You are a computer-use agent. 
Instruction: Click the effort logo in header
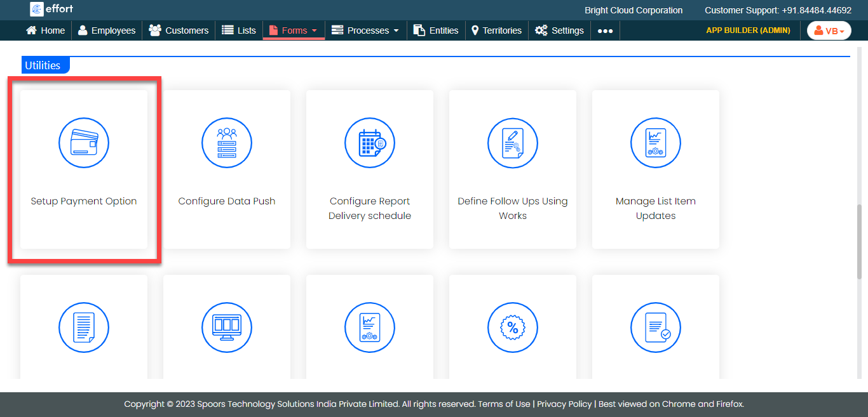(51, 10)
